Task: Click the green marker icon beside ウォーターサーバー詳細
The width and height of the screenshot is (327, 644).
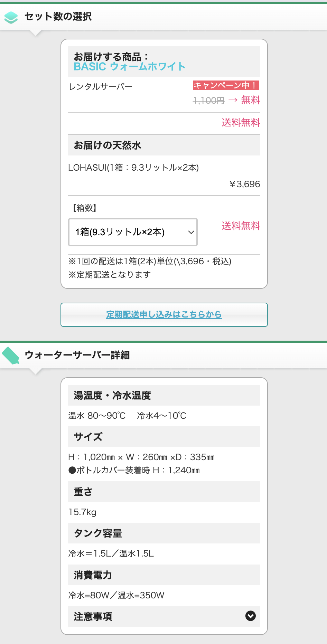Action: [x=11, y=356]
